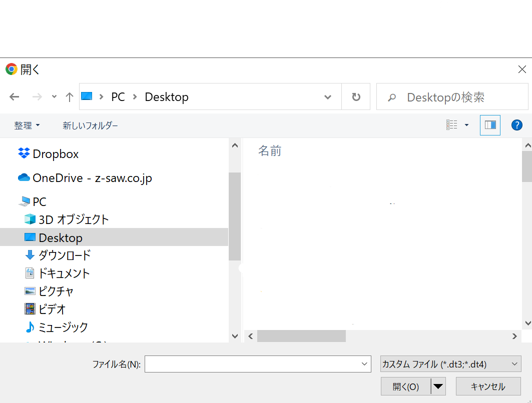Open the custom file type dropdown

pos(450,364)
